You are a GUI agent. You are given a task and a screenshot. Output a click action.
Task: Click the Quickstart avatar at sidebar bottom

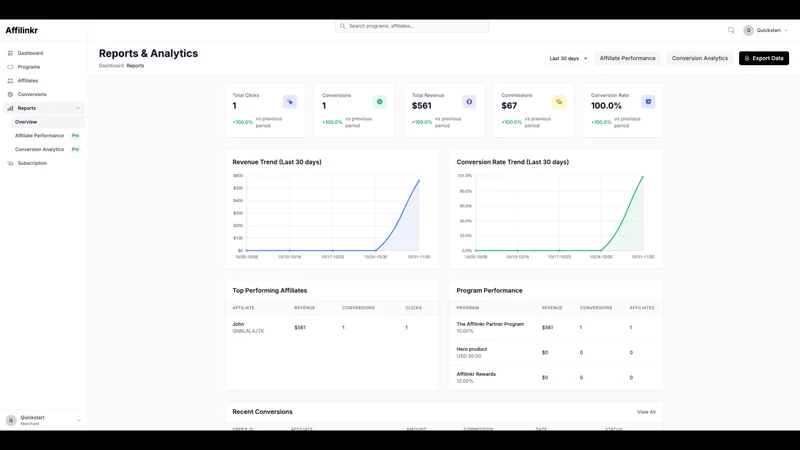11,420
